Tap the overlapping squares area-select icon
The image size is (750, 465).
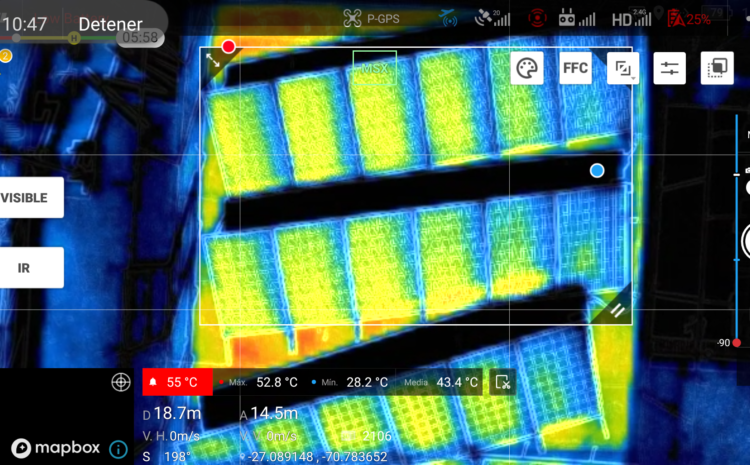point(716,68)
